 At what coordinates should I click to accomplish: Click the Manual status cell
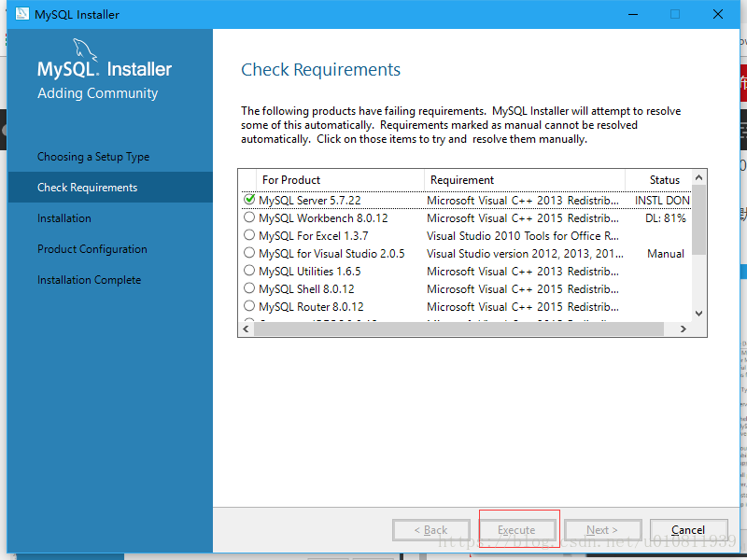666,254
